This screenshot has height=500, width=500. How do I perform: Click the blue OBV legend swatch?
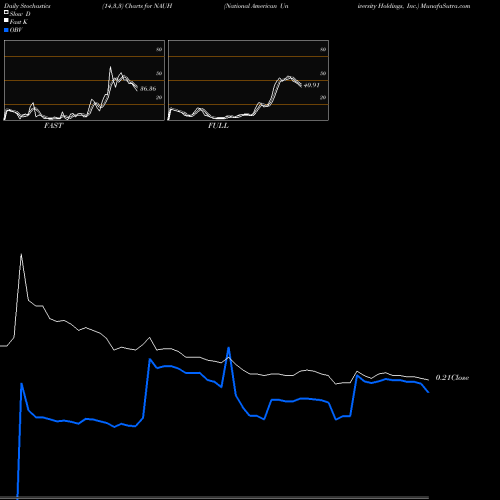coord(6,30)
